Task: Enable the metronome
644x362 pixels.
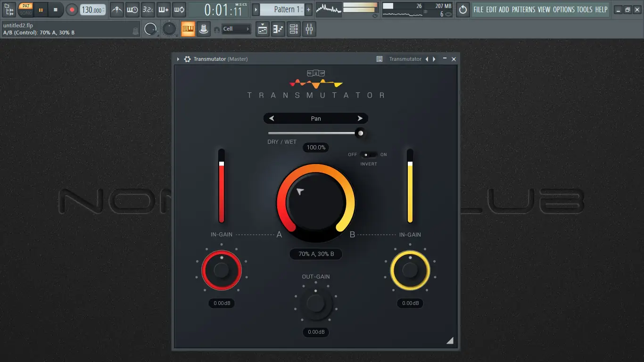Action: (116, 9)
